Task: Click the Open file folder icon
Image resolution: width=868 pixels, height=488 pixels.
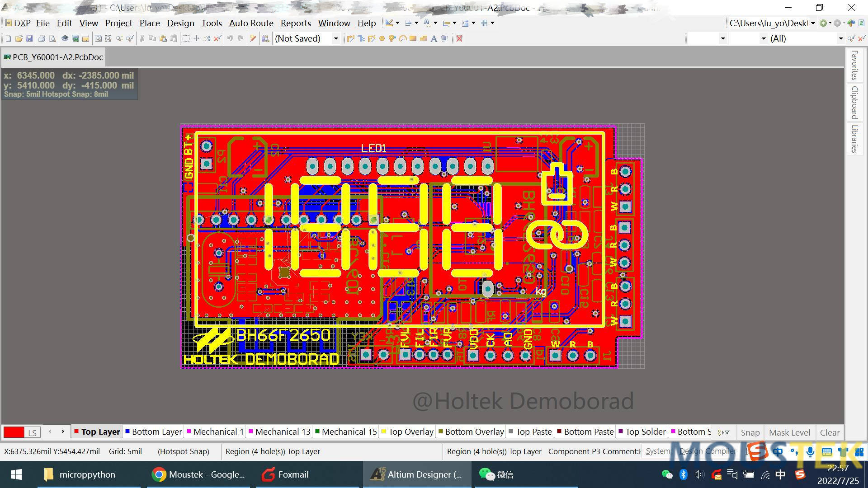Action: 19,38
